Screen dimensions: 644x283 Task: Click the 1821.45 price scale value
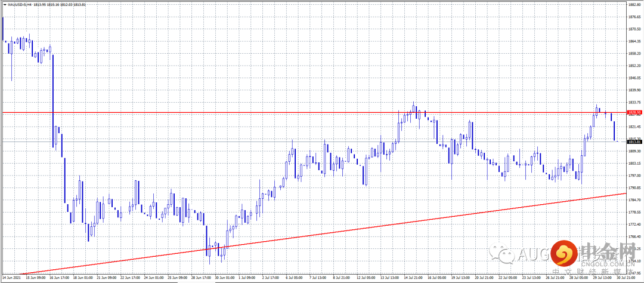[635, 127]
